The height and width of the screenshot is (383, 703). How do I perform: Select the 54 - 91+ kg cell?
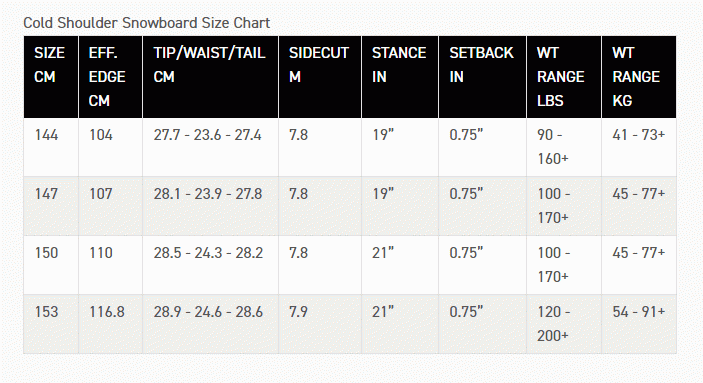[x=639, y=324]
